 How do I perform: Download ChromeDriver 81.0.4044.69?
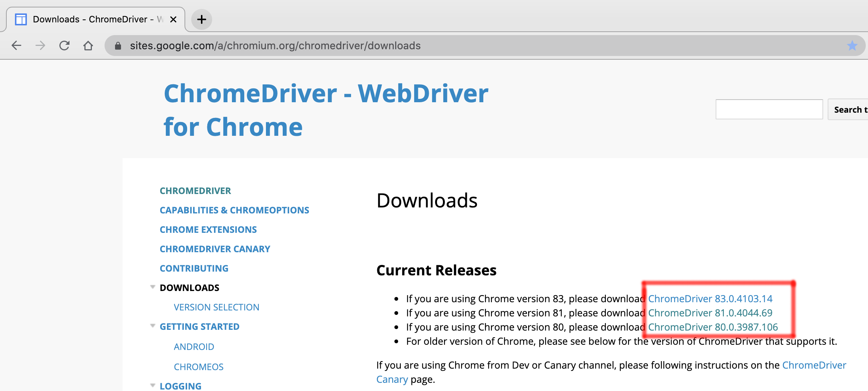(710, 313)
